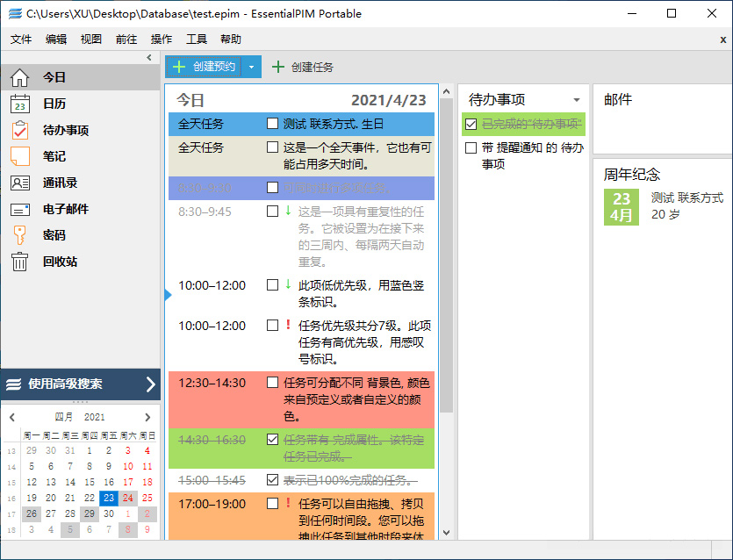
Task: Open the 前往 menu
Action: 126,39
